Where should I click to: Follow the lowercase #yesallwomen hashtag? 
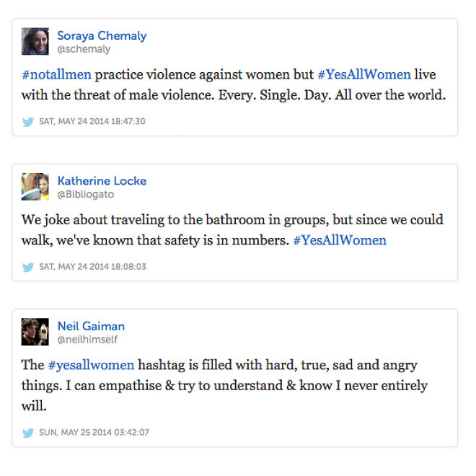[91, 365]
